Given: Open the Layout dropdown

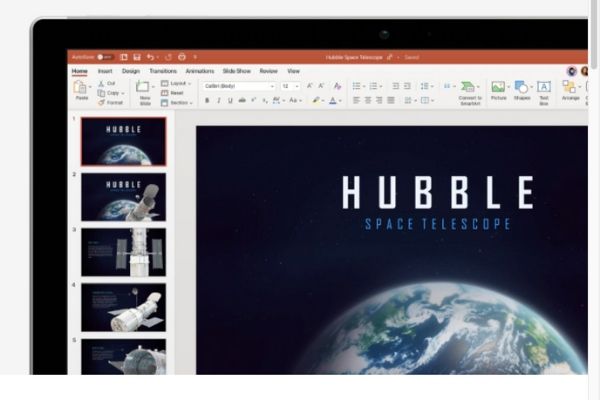Looking at the screenshot, I should pos(176,83).
